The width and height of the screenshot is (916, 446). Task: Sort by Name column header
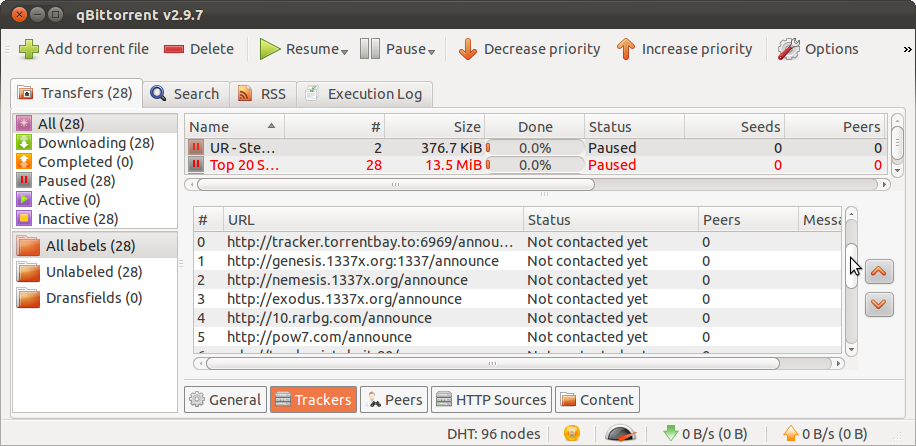[234, 127]
